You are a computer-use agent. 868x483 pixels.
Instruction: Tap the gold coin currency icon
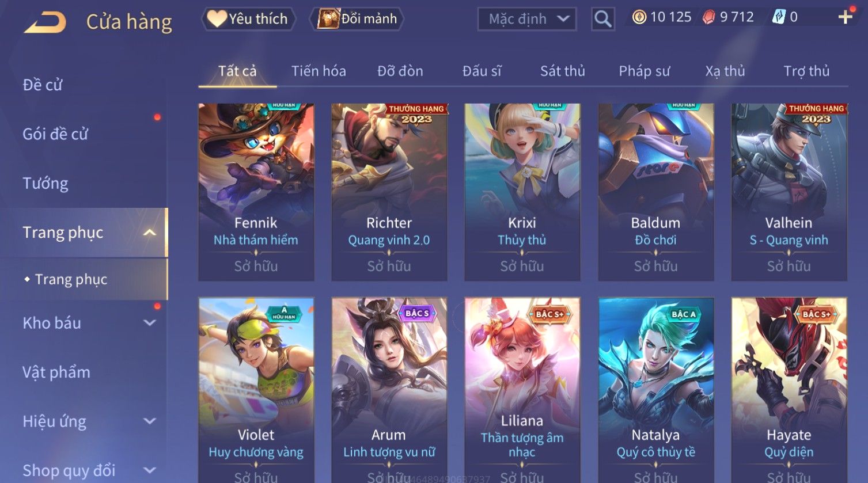[639, 17]
